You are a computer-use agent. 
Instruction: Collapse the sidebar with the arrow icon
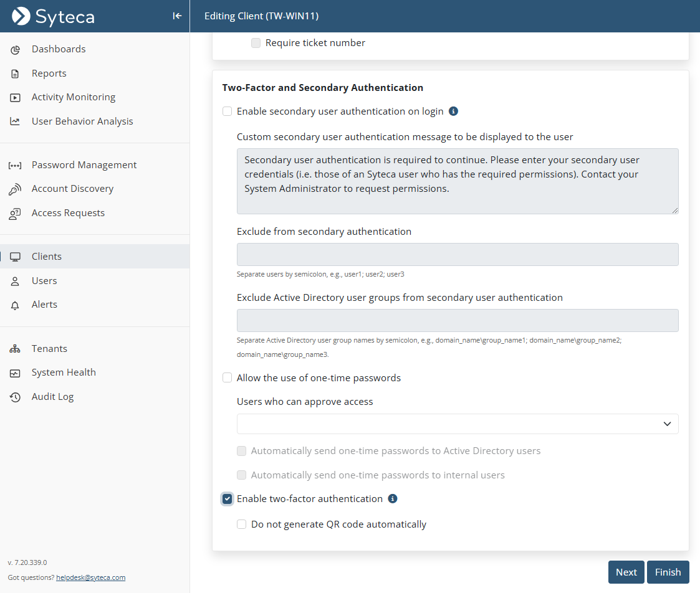(177, 16)
